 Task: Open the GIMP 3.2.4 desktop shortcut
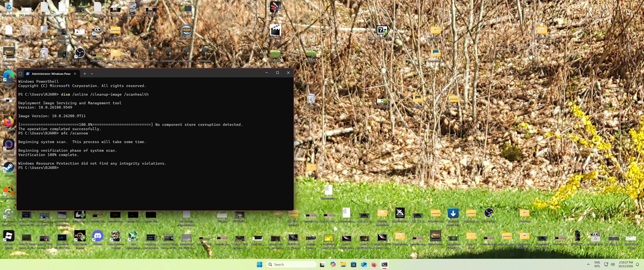pyautogui.click(x=98, y=32)
